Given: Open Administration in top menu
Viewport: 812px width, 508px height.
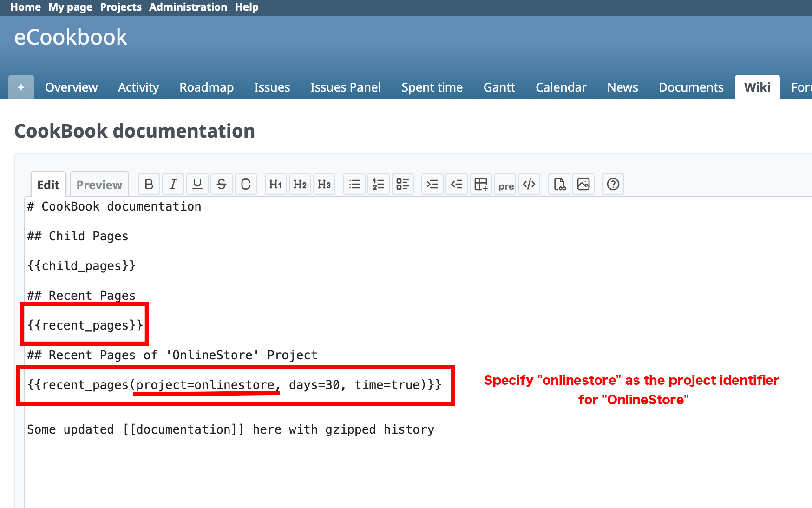Looking at the screenshot, I should click(188, 7).
